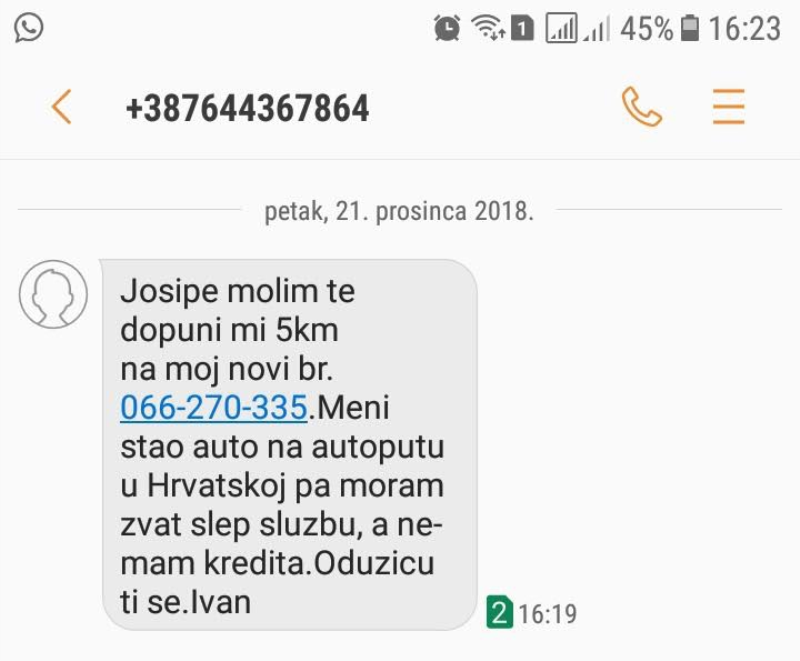Tap the green SIM 2 badge

tap(499, 612)
